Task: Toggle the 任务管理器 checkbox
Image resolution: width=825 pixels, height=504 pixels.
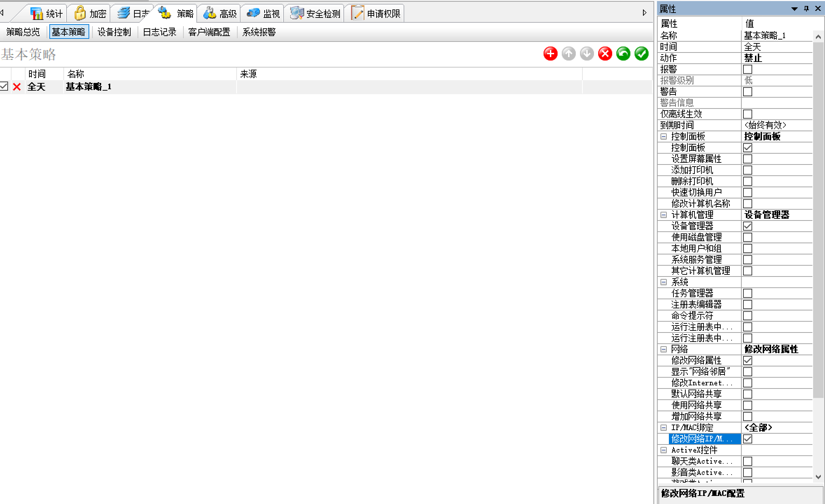Action: click(x=747, y=293)
